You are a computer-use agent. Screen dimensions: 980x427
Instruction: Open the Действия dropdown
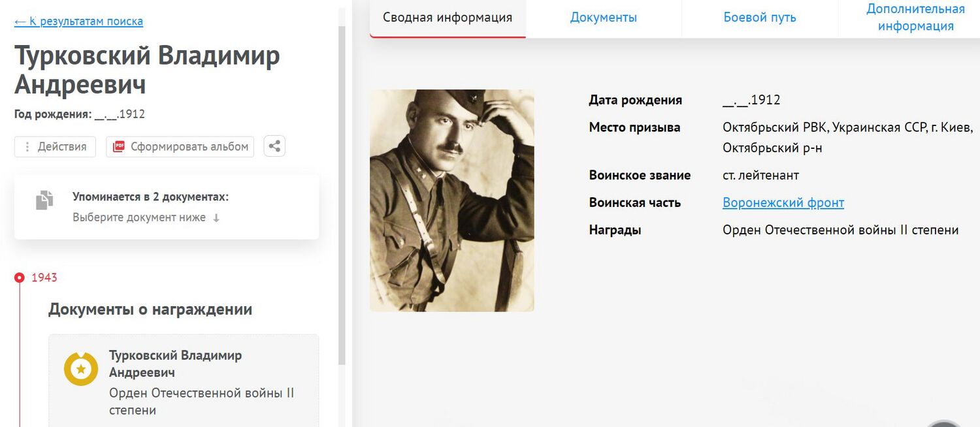(x=55, y=147)
